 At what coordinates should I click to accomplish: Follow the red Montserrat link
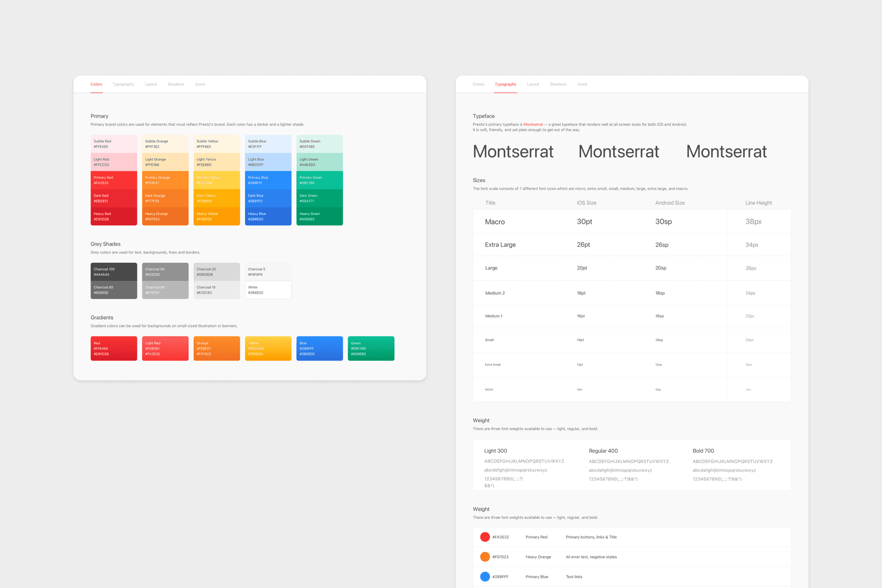coord(533,124)
